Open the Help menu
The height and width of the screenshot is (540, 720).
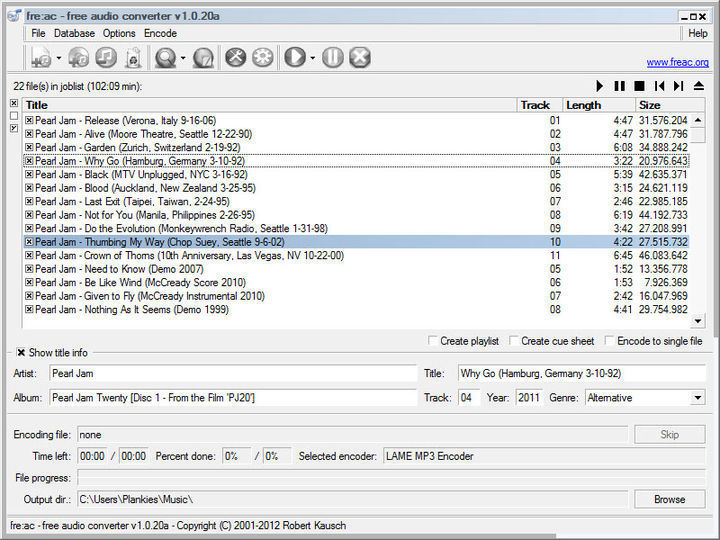(698, 34)
